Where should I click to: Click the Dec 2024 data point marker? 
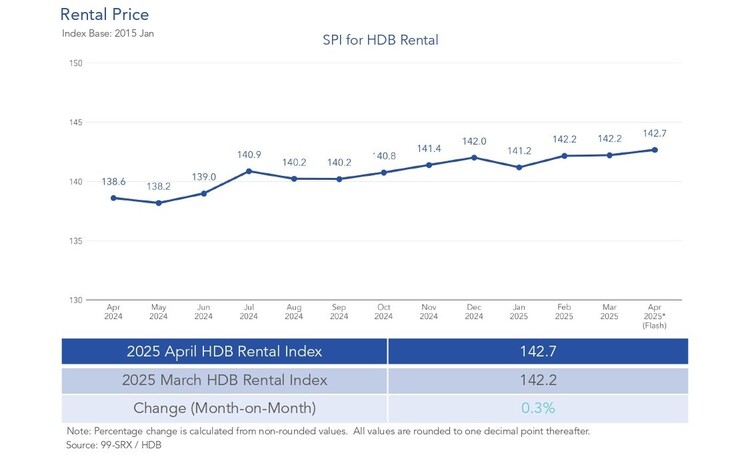coord(474,157)
